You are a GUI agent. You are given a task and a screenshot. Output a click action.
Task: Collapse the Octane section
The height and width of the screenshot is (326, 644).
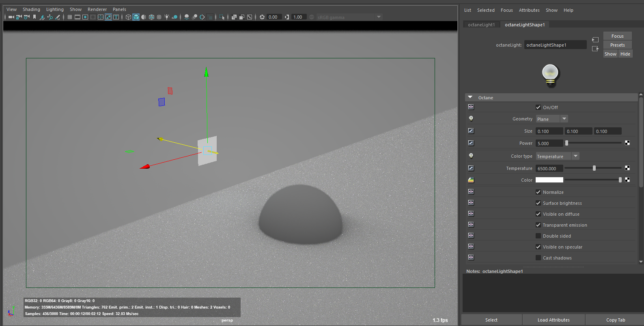coord(470,97)
